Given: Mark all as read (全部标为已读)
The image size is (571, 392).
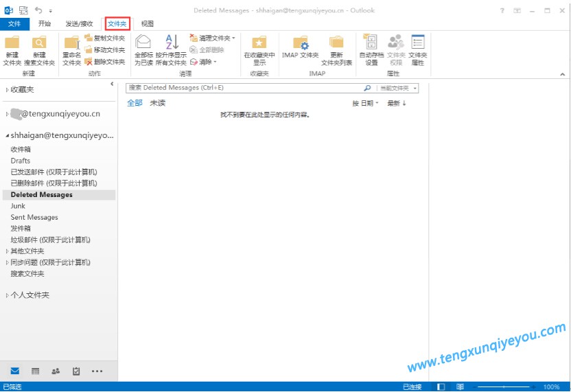Looking at the screenshot, I should point(143,51).
